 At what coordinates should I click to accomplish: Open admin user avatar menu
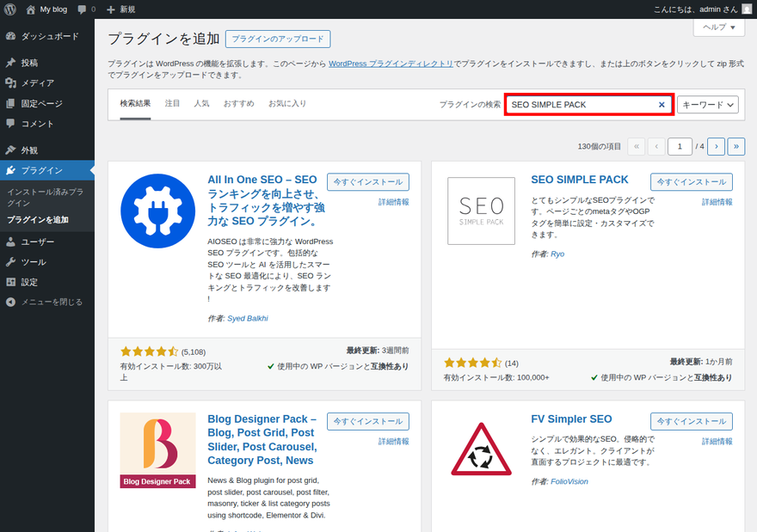click(x=747, y=9)
